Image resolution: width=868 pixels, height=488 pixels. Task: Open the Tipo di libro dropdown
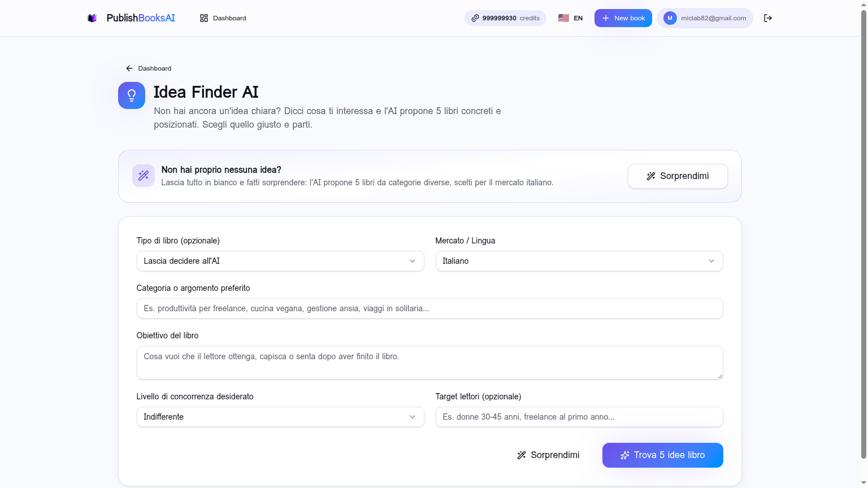coord(280,261)
